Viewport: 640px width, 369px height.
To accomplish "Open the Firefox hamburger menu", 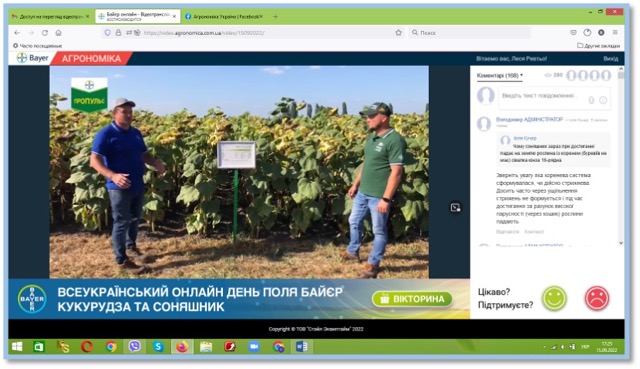I will (x=615, y=33).
